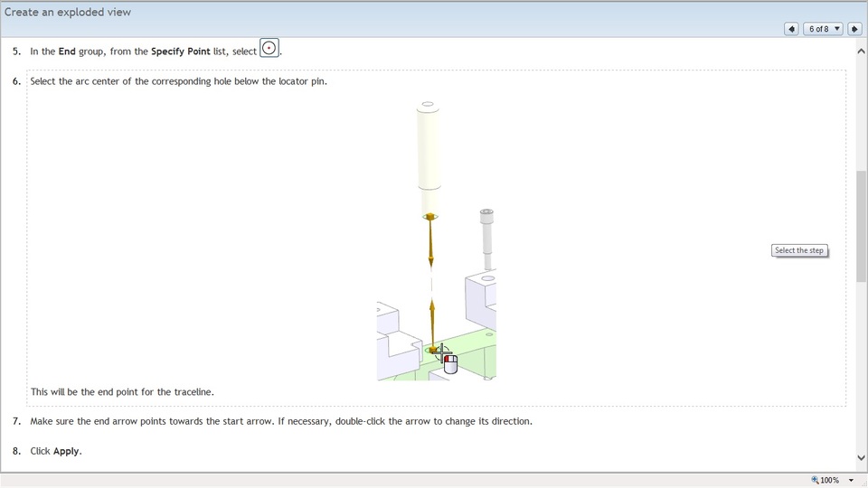Go to the next tutorial page

854,29
